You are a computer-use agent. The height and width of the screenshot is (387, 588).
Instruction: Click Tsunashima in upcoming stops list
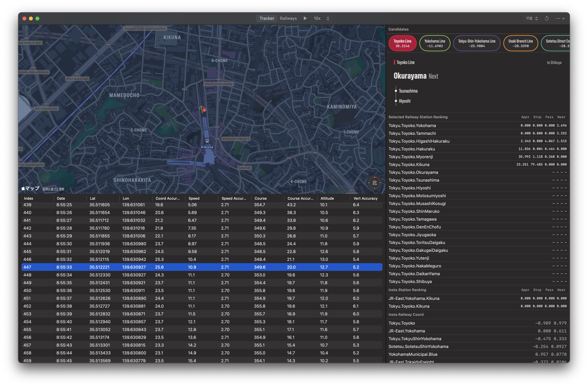(x=408, y=91)
